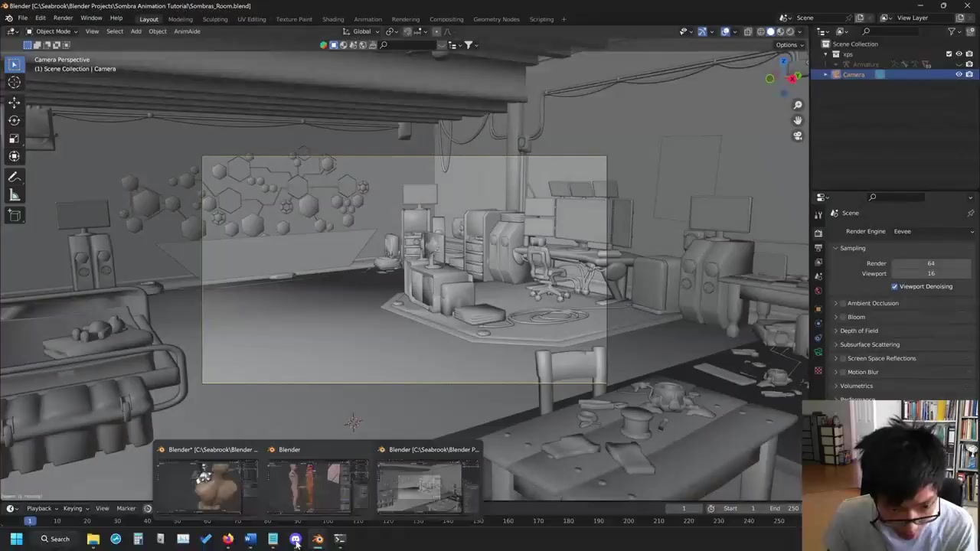Open the Render menu in the top bar
Viewport: 980px width, 551px height.
point(63,18)
